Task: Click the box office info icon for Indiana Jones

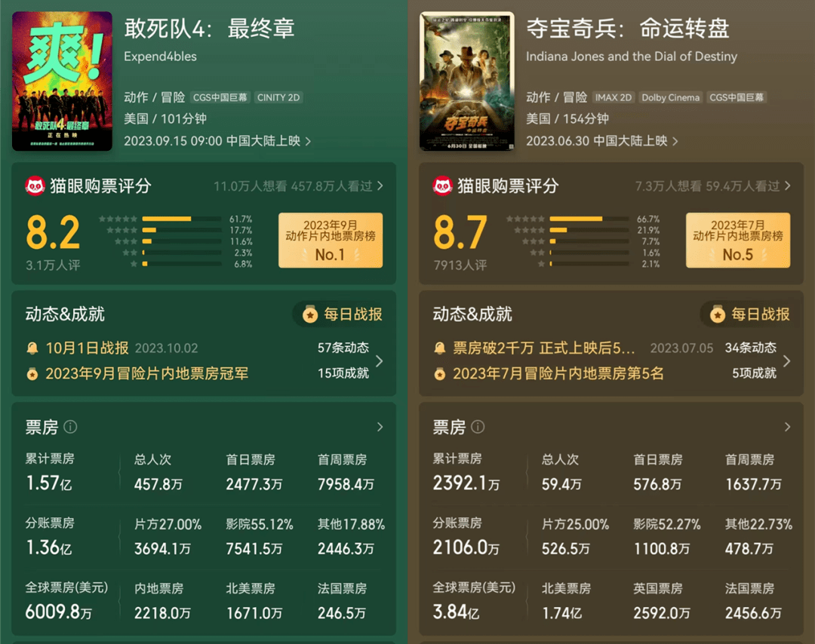Action: click(478, 428)
